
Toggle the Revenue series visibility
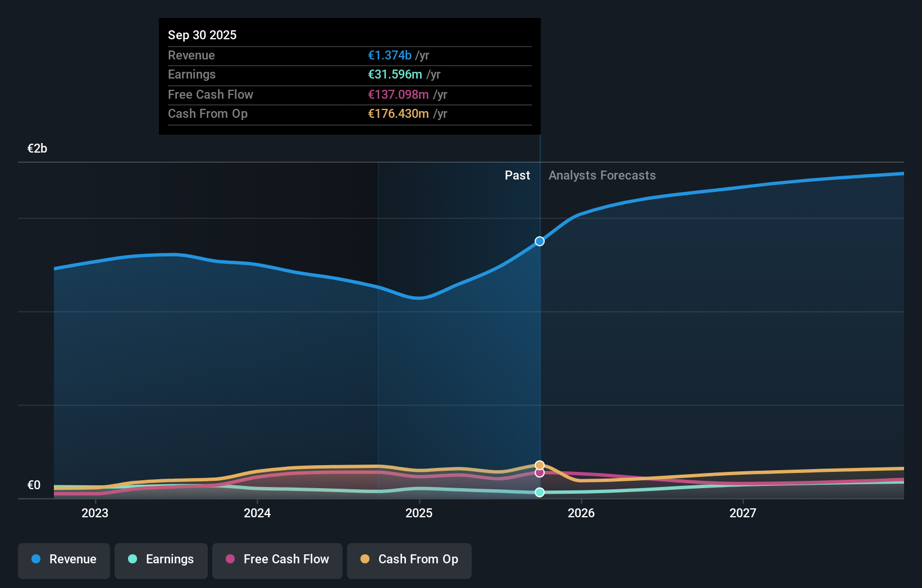click(63, 559)
